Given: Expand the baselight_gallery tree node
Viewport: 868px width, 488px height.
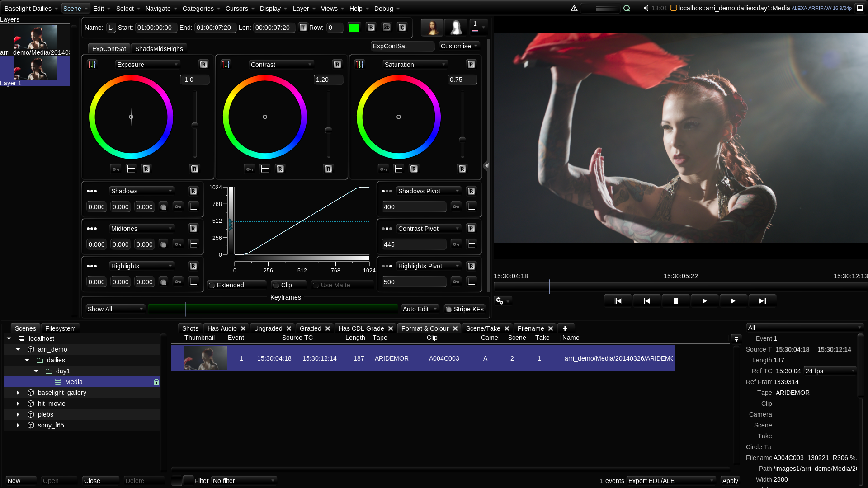Looking at the screenshot, I should (18, 393).
